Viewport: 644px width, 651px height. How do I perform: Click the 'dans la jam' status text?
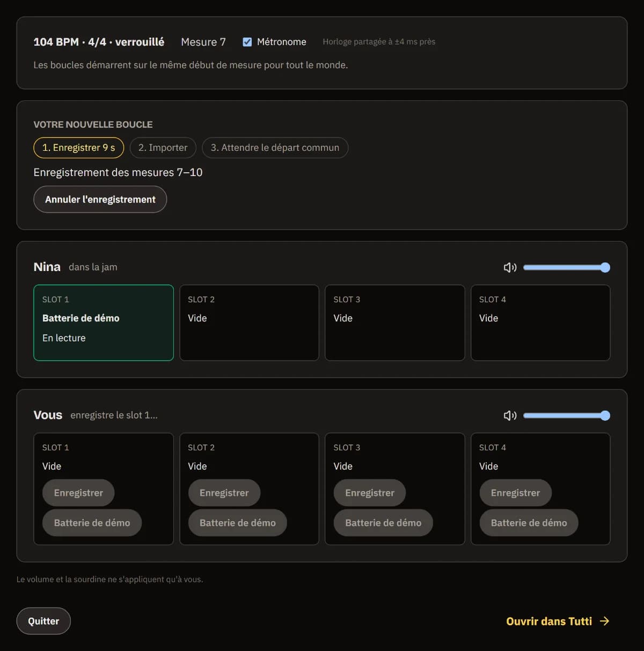point(93,267)
